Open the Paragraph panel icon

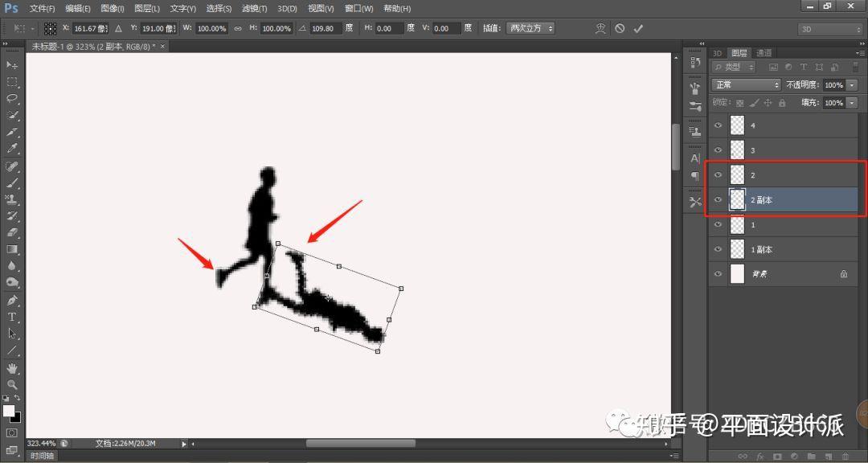click(695, 175)
